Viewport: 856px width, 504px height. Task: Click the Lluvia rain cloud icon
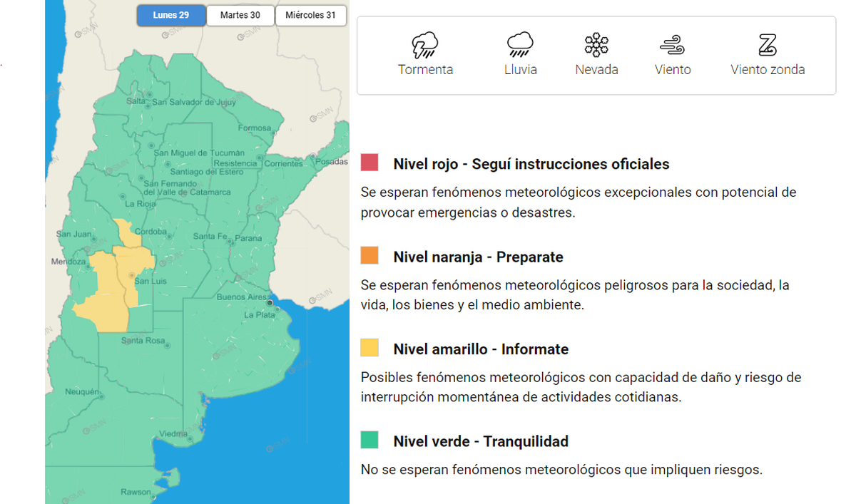pos(520,46)
